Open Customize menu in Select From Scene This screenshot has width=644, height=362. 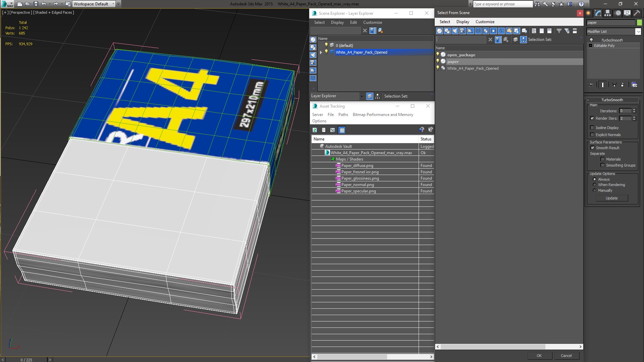pos(485,22)
